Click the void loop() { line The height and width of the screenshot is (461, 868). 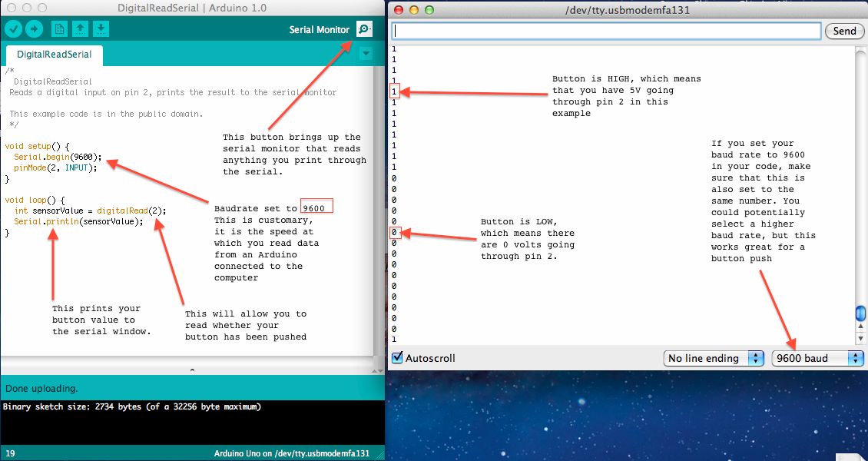click(35, 200)
